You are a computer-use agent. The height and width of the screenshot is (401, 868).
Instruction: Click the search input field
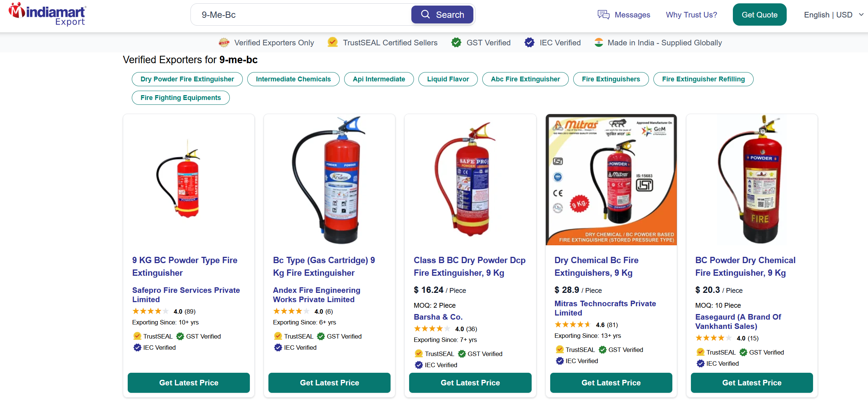(301, 15)
